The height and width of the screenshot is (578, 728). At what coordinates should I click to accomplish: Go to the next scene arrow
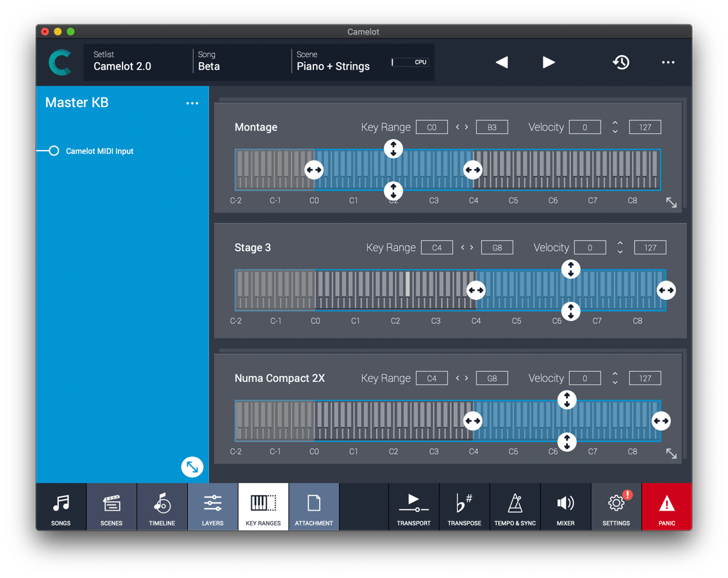point(549,62)
